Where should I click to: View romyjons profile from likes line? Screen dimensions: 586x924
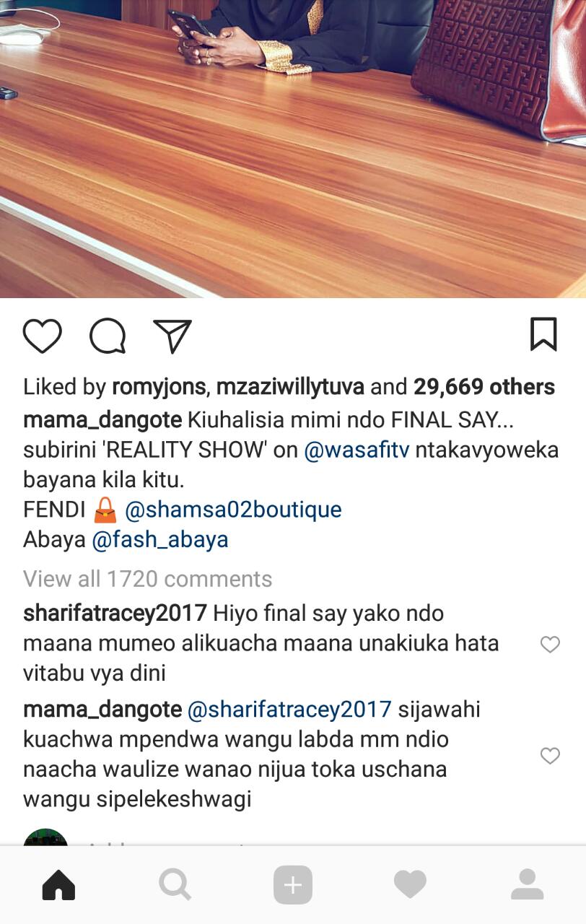(160, 387)
